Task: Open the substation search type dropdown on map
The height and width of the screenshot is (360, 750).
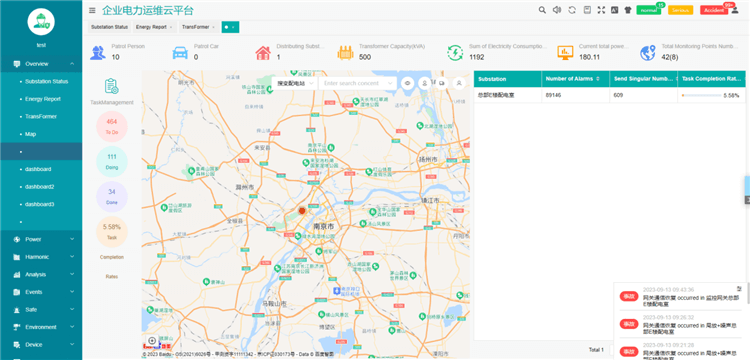Action: (295, 83)
